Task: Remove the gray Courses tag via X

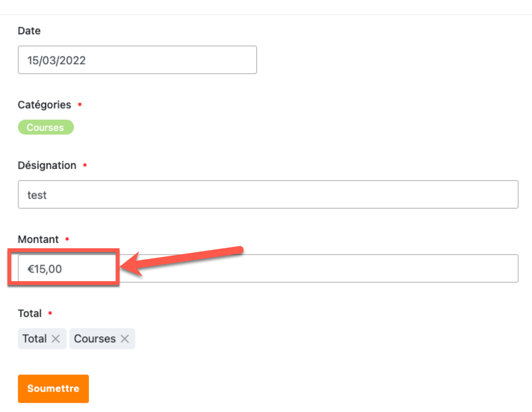Action: tap(125, 339)
